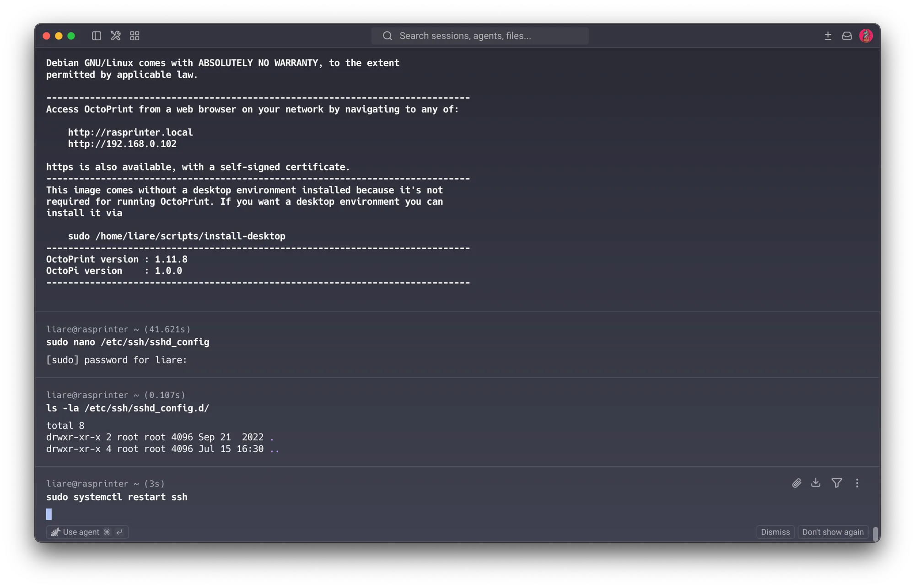
Task: Click the self-signed certificate notice line
Action: [x=198, y=167]
